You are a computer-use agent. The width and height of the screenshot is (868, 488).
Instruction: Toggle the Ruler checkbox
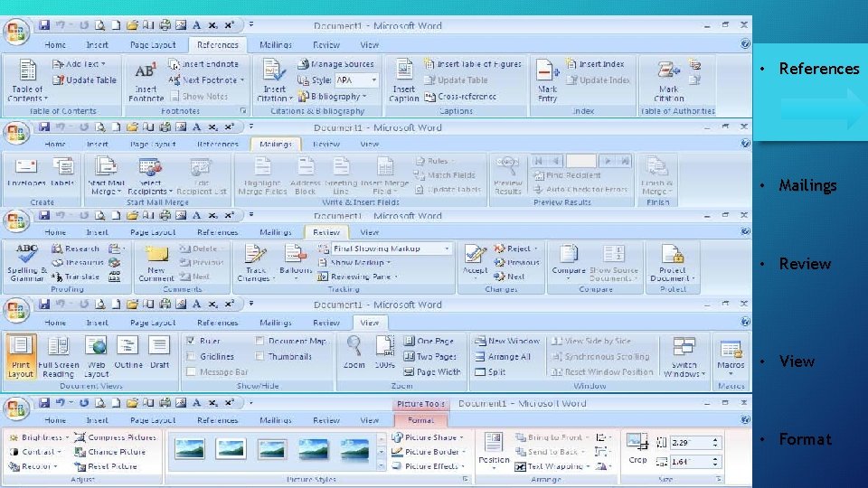click(x=191, y=341)
